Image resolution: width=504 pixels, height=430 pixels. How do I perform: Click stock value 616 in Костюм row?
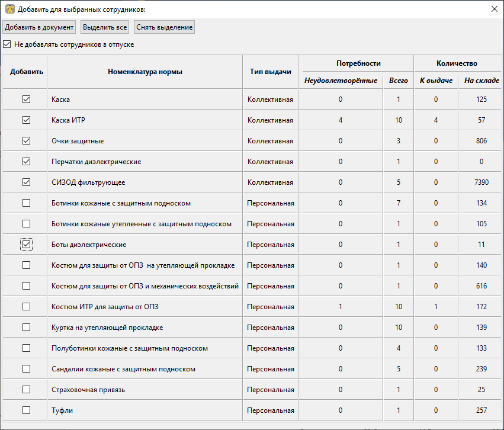click(481, 285)
